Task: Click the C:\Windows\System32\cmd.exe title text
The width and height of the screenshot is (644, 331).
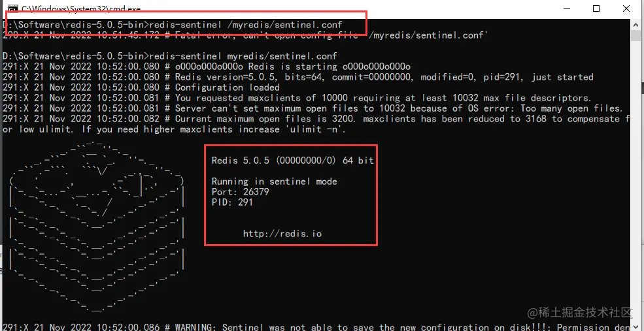Action: point(81,8)
